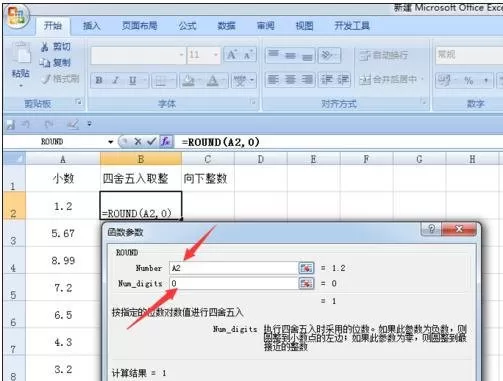Align text to top of cell
The image size is (503, 381).
click(274, 55)
